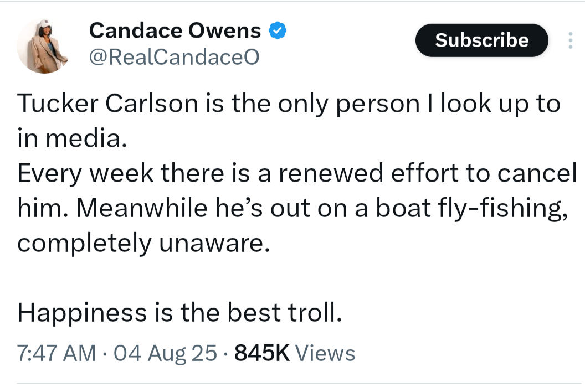
Task: Click the blue verified checkmark badge
Action: tap(278, 30)
